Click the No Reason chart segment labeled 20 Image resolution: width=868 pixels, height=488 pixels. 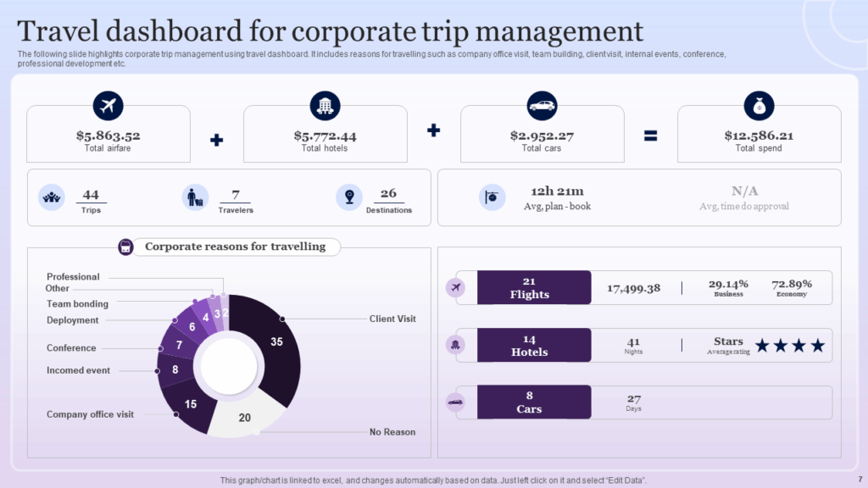pyautogui.click(x=244, y=417)
